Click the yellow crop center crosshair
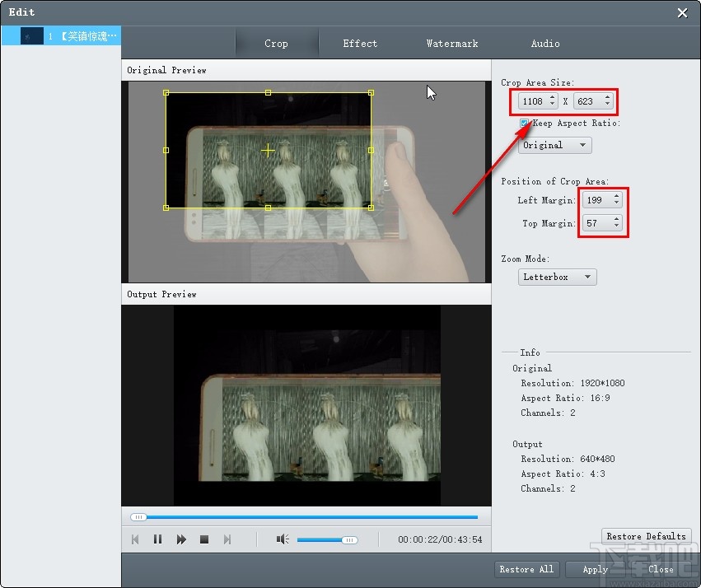Image resolution: width=701 pixels, height=588 pixels. pos(268,151)
